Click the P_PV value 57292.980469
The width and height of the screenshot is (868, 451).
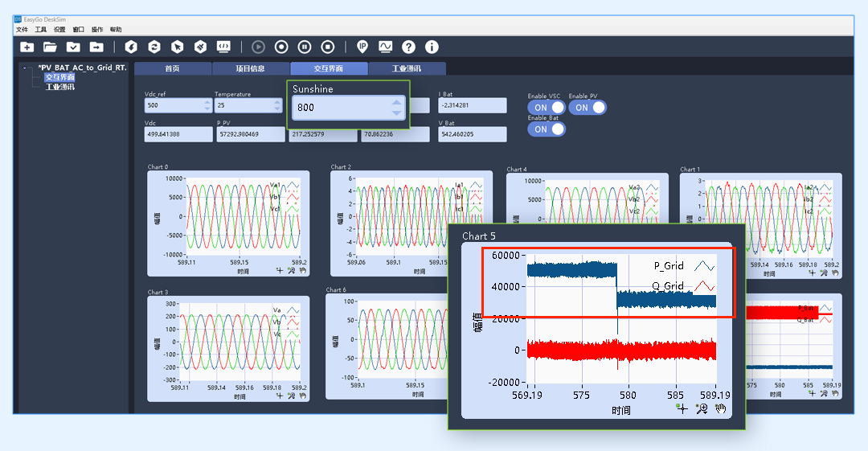251,134
